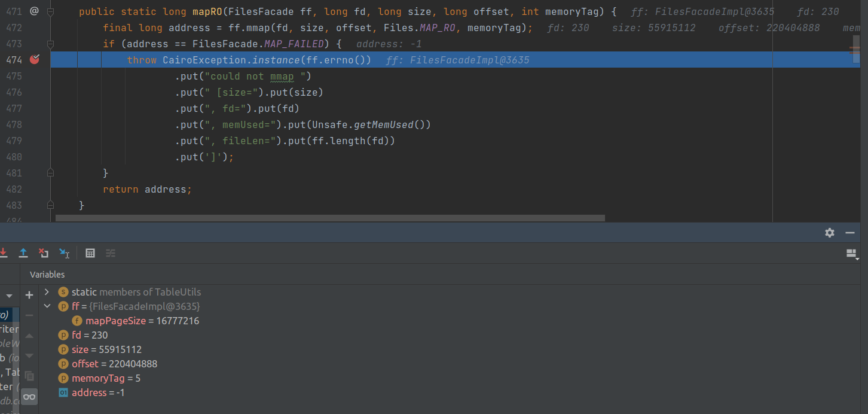Collapse the ff variable node
This screenshot has height=414, width=868.
point(47,306)
